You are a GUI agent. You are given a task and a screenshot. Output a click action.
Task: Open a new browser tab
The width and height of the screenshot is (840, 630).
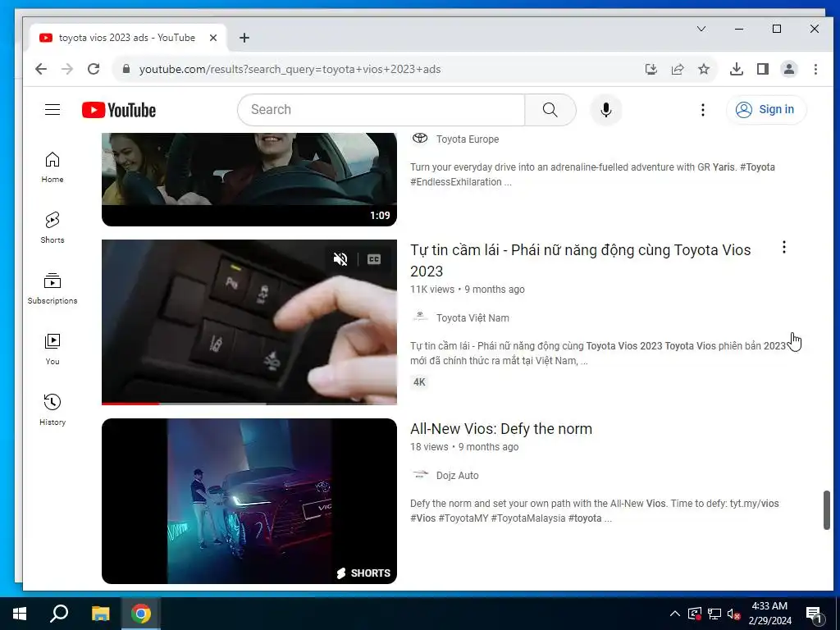click(x=244, y=38)
